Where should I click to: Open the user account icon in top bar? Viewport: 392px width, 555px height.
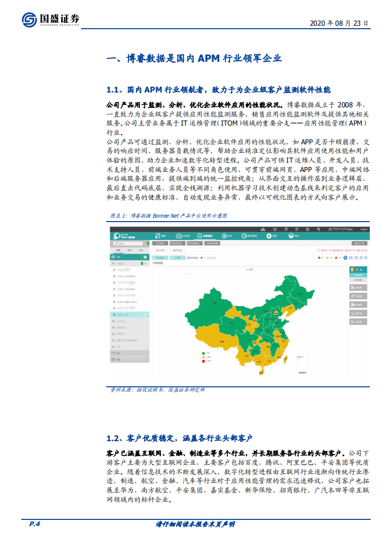[330, 229]
